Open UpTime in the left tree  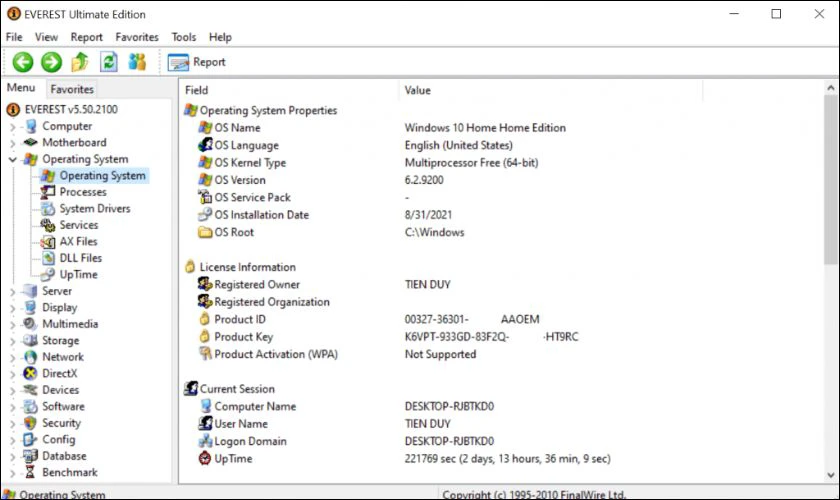(x=78, y=274)
